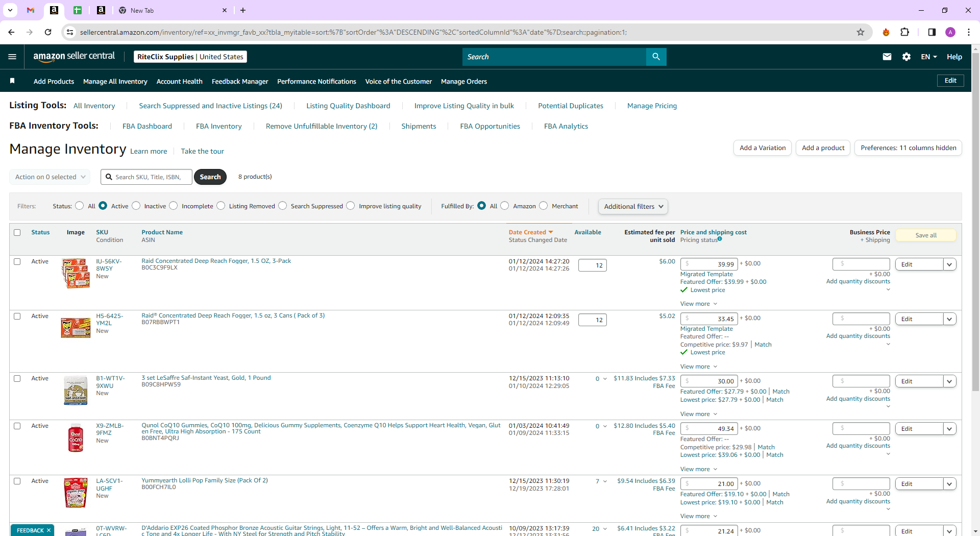Open browser extensions puzzle icon
This screenshot has height=536, width=980.
905,32
